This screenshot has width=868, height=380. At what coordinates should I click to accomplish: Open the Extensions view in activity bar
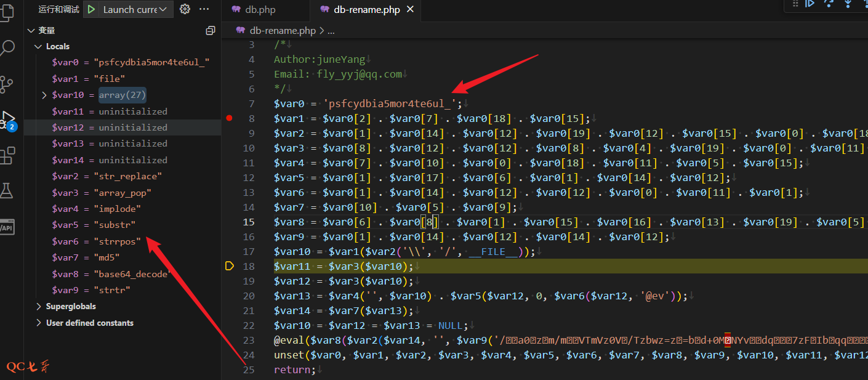(x=7, y=155)
